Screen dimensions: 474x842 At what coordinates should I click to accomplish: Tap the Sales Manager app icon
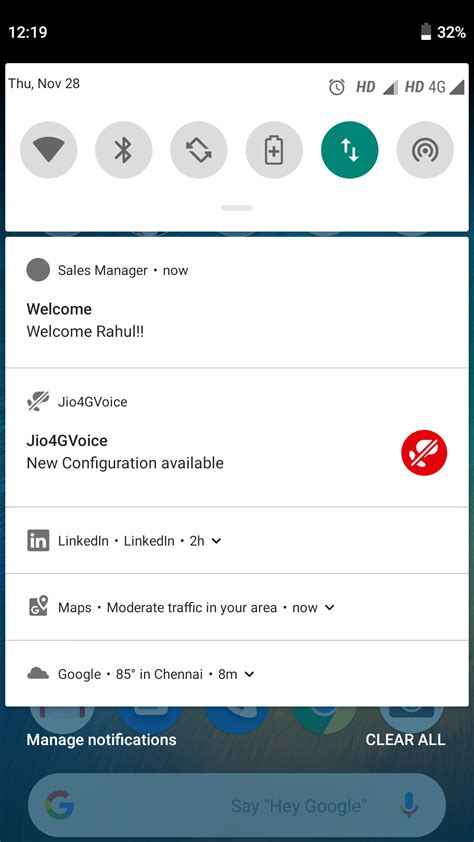click(38, 270)
